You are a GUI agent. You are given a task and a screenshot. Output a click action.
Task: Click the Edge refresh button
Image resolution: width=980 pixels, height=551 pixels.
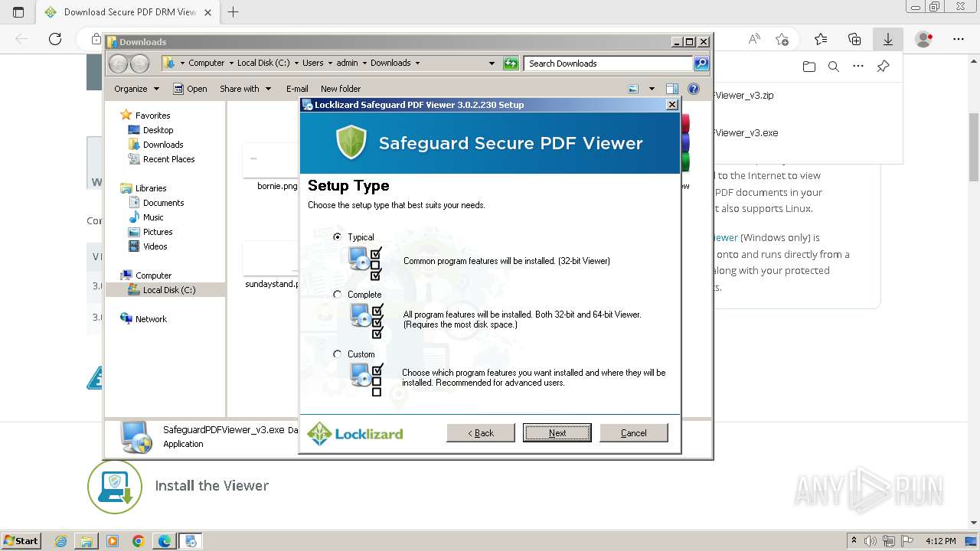[x=55, y=39]
